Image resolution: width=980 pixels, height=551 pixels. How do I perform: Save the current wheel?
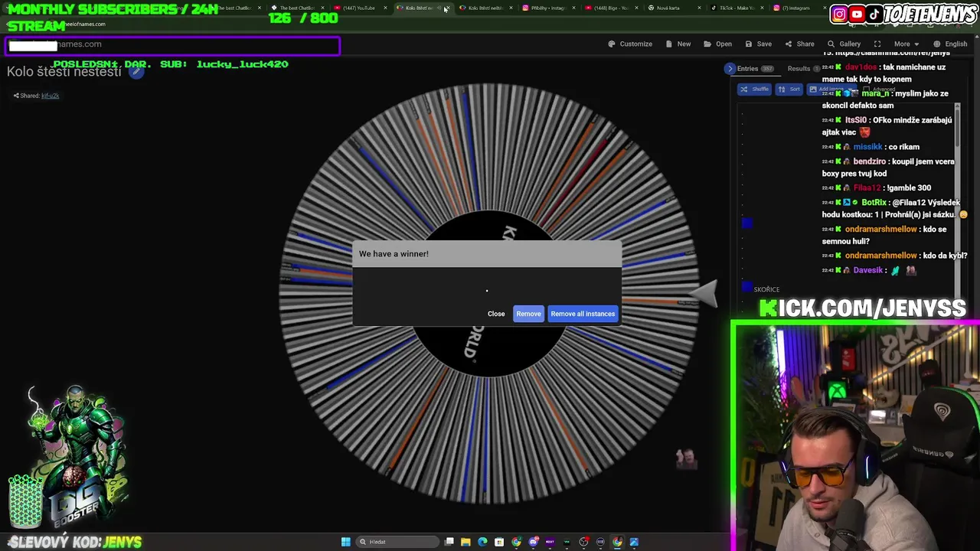759,44
